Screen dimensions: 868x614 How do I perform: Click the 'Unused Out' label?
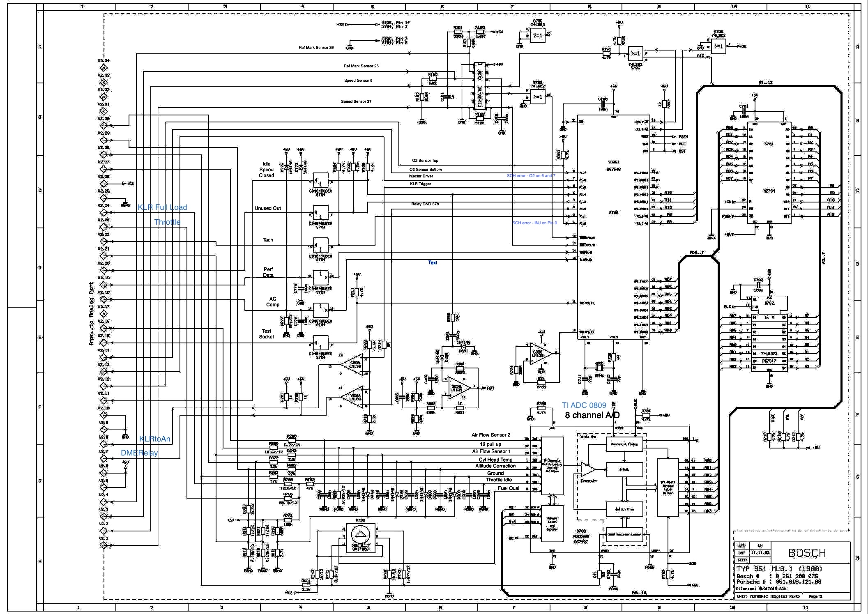(x=267, y=208)
